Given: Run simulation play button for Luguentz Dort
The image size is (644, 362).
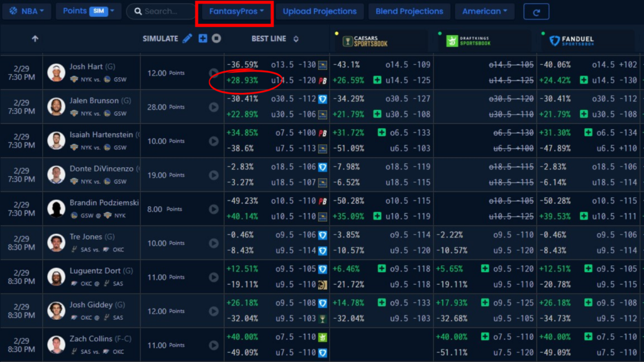Looking at the screenshot, I should pyautogui.click(x=214, y=277).
